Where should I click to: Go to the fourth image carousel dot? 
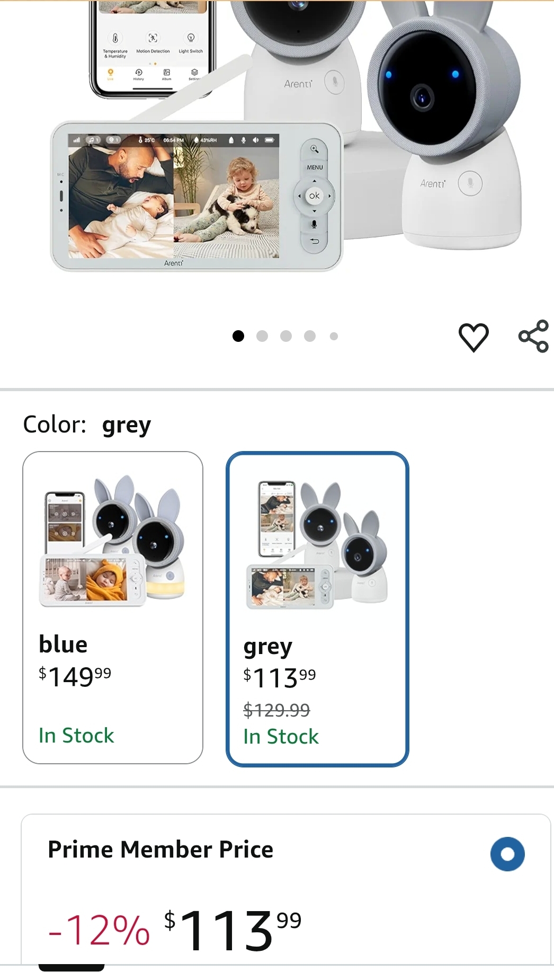click(x=310, y=336)
